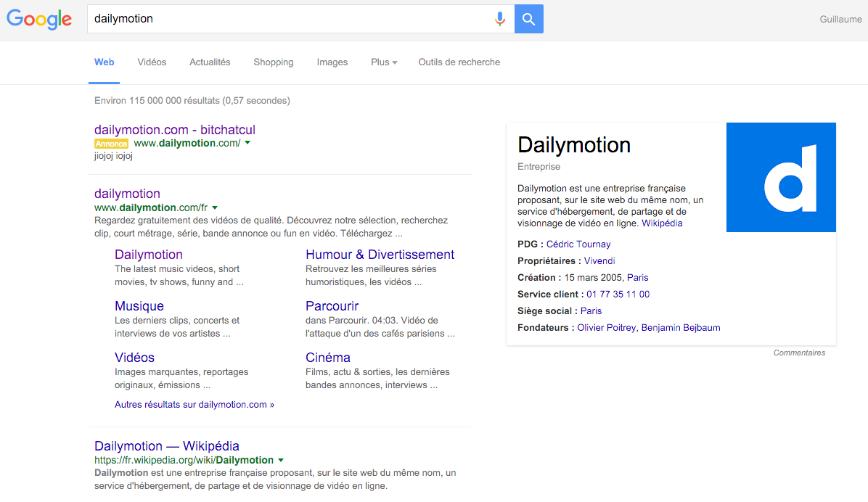
Task: Open the Commentaires feedback link
Action: coord(799,353)
